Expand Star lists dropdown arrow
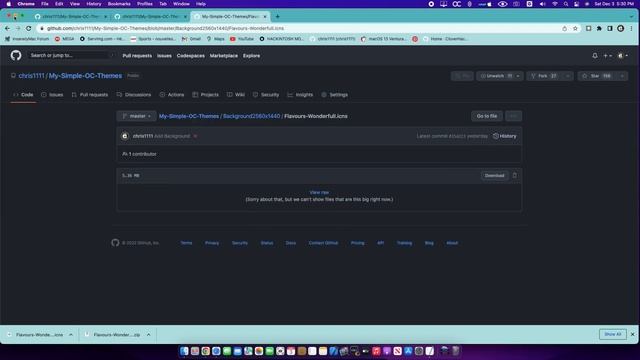This screenshot has width=640, height=360. (622, 76)
